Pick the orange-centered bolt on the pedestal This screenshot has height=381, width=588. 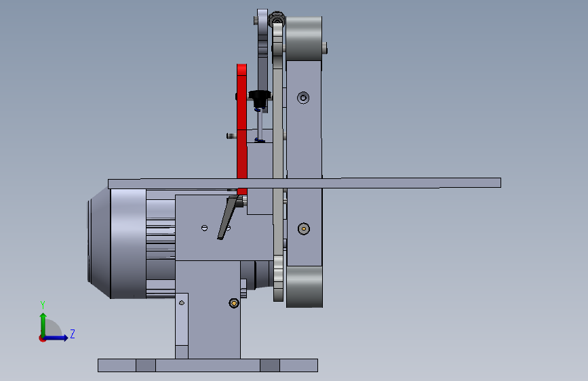[x=234, y=302]
